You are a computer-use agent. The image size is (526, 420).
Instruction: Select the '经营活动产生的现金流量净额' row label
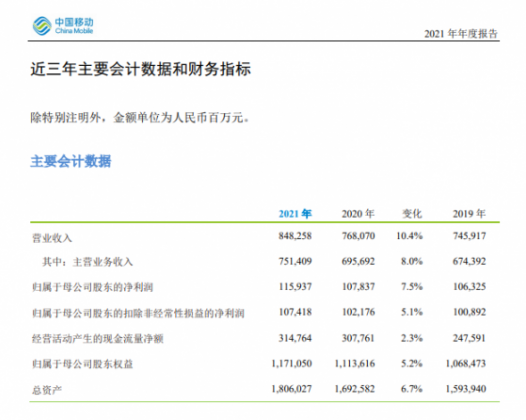coord(98,338)
